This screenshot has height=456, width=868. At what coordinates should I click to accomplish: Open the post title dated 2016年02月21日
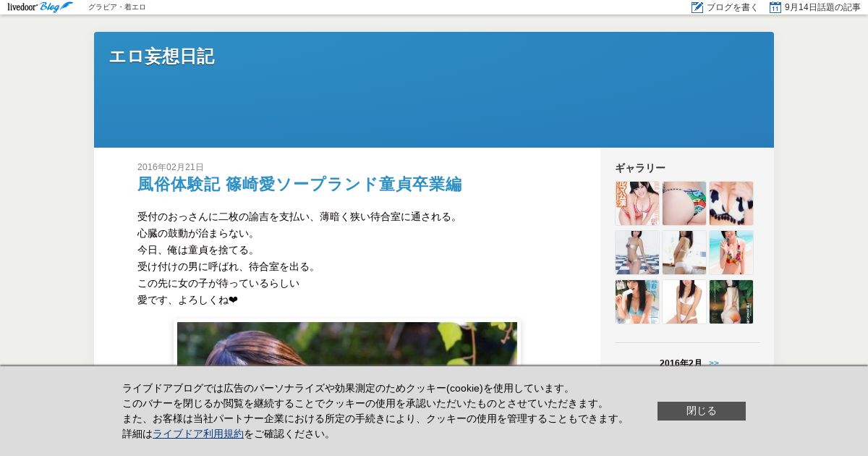click(299, 184)
